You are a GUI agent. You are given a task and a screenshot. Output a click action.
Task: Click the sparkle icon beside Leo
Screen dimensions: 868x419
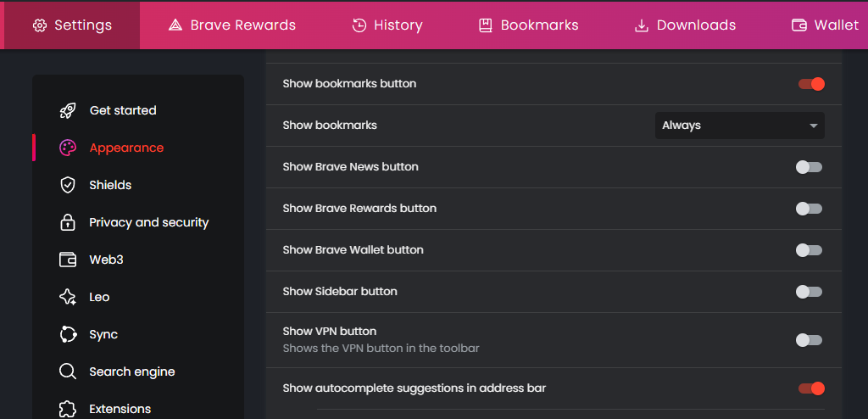coord(68,297)
